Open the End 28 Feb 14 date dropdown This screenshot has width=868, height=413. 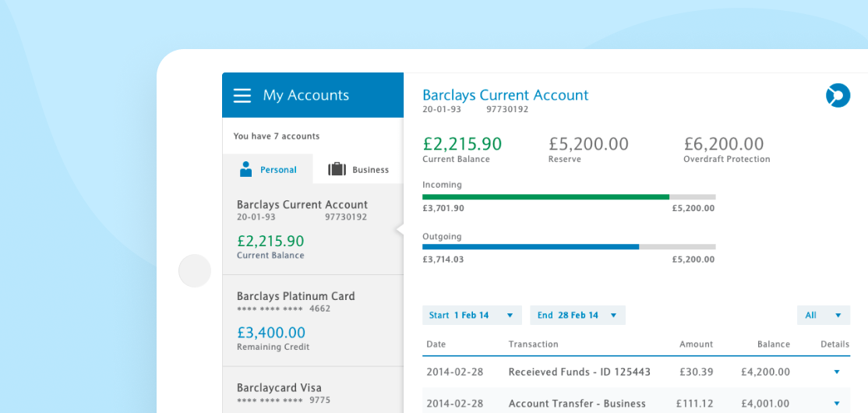click(x=577, y=315)
